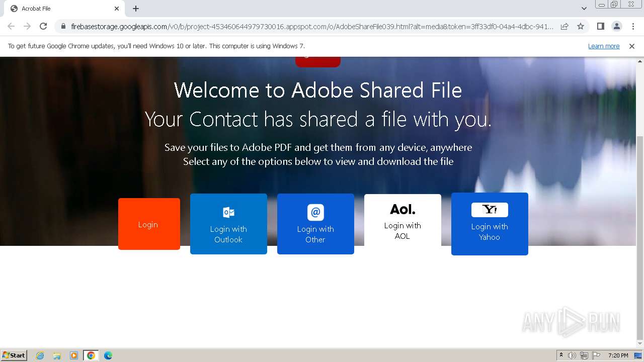This screenshot has height=362, width=644.
Task: Dismiss the Chrome update notification bar
Action: (x=632, y=46)
